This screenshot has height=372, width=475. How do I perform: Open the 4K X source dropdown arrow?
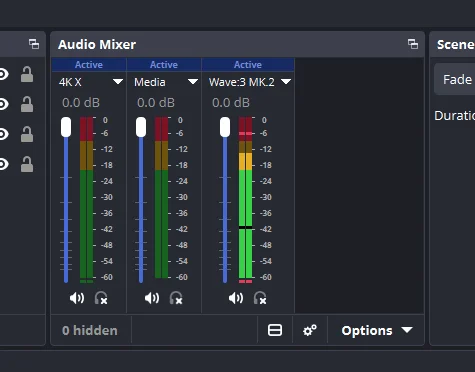point(118,82)
